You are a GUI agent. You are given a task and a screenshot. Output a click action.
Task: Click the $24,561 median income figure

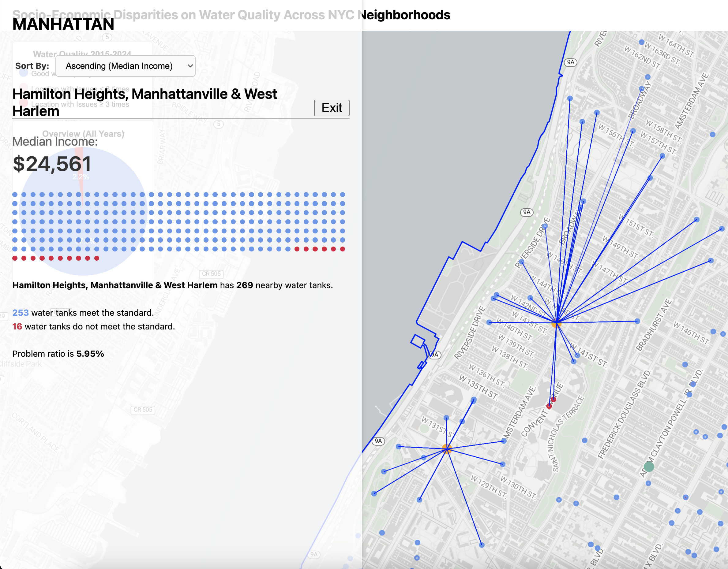tap(52, 164)
